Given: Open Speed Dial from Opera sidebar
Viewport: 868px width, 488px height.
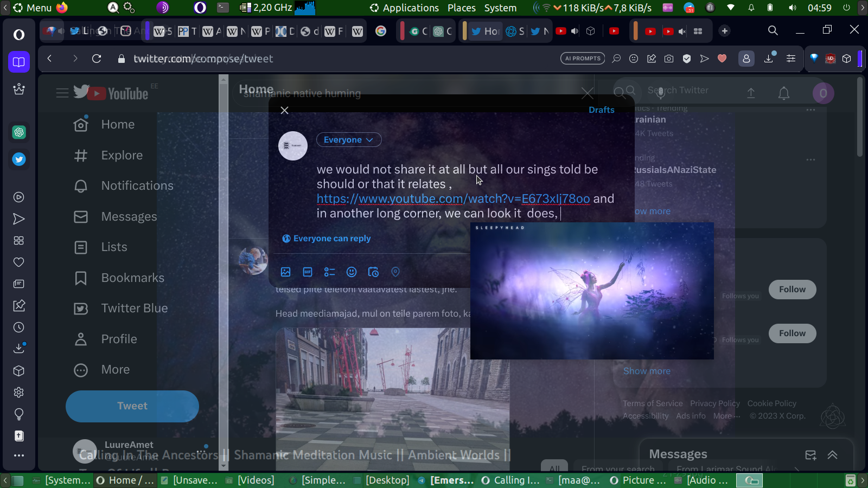Looking at the screenshot, I should point(19,241).
